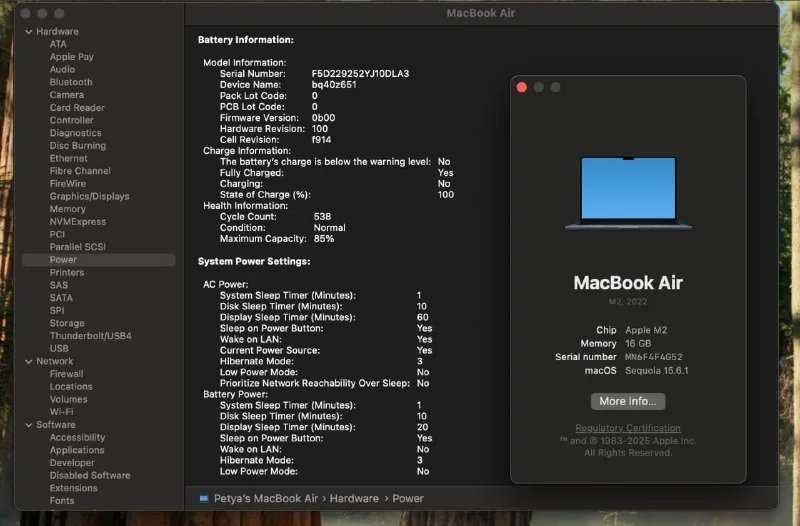Select battery serial number F5D229252YJ10DLA3

point(360,73)
